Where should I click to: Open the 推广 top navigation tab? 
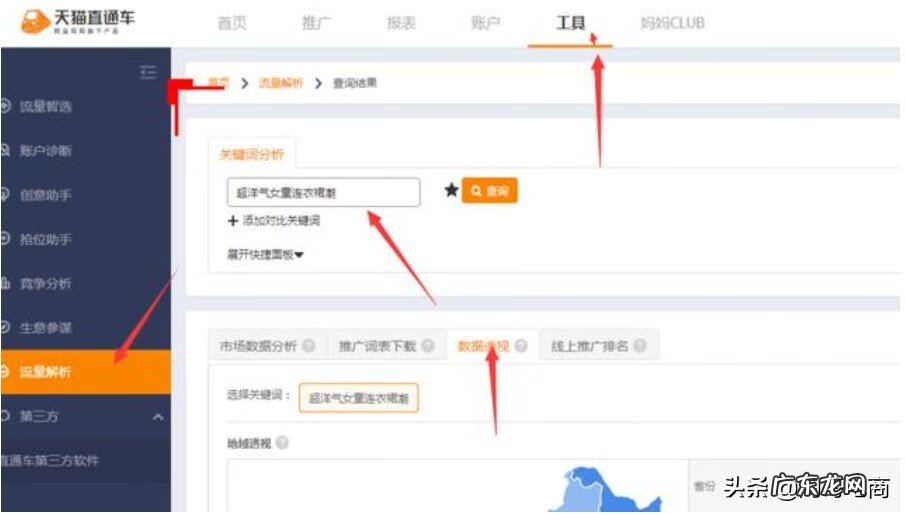316,23
